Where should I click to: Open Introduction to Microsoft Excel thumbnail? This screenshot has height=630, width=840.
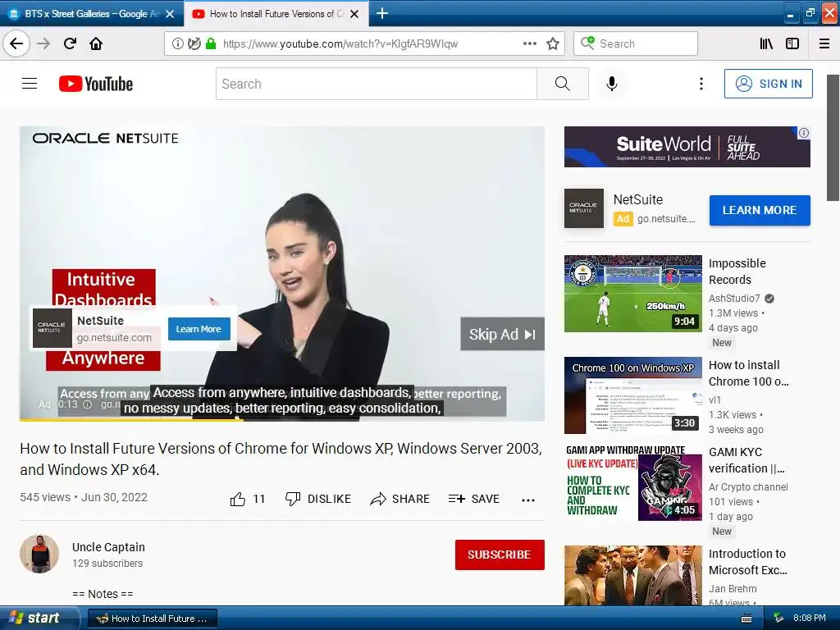click(632, 575)
